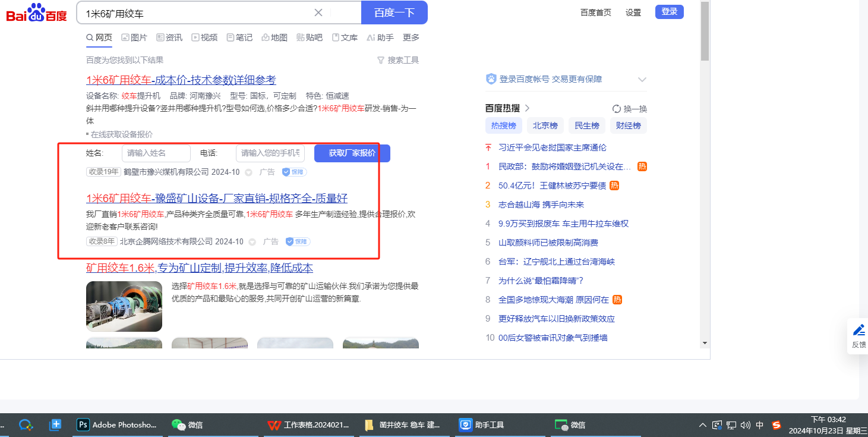Screen dimensions: 868x437
Task: Select the 文库 tab
Action: tap(345, 37)
